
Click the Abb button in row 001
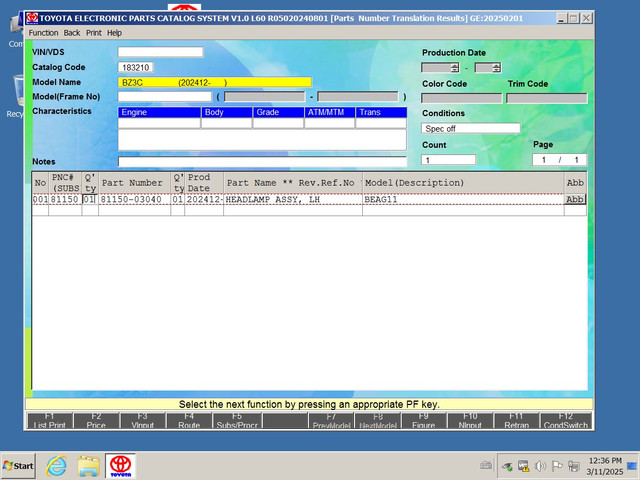tap(575, 200)
